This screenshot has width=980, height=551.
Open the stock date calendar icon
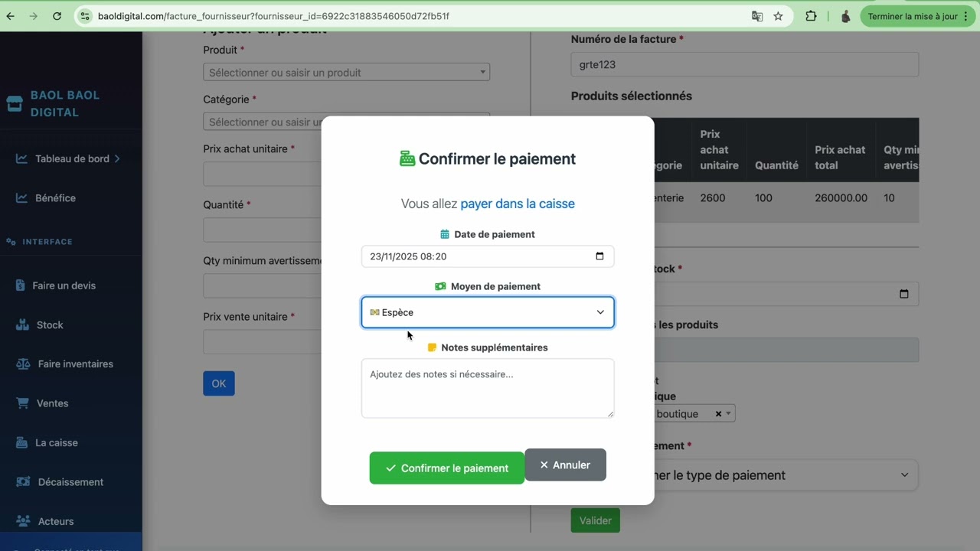tap(904, 294)
